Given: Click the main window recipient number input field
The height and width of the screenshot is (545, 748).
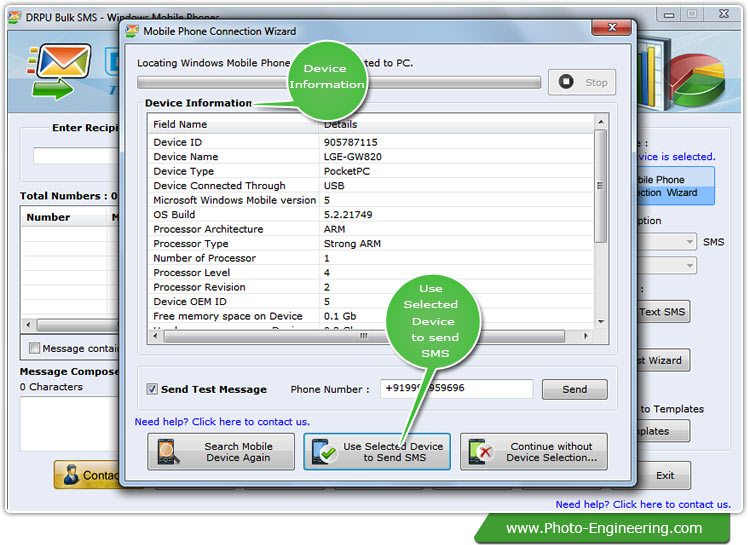Looking at the screenshot, I should (76, 156).
